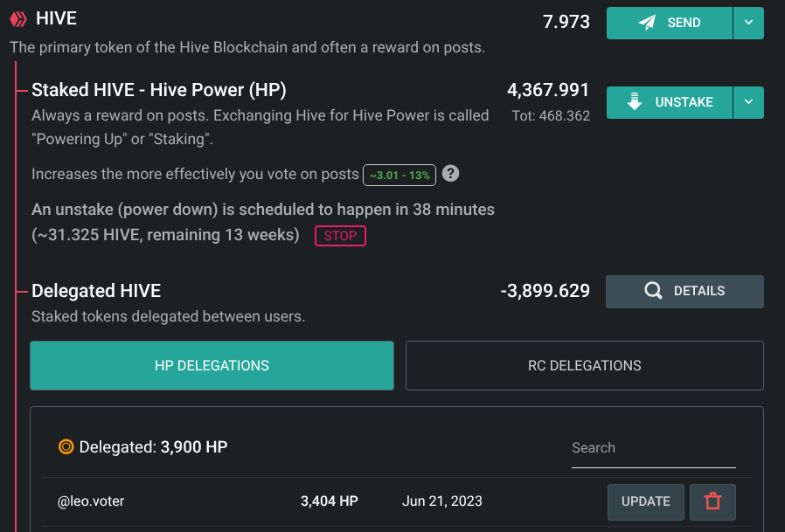Update the leo.voter delegation
Viewport: 785px width, 532px height.
(x=646, y=501)
